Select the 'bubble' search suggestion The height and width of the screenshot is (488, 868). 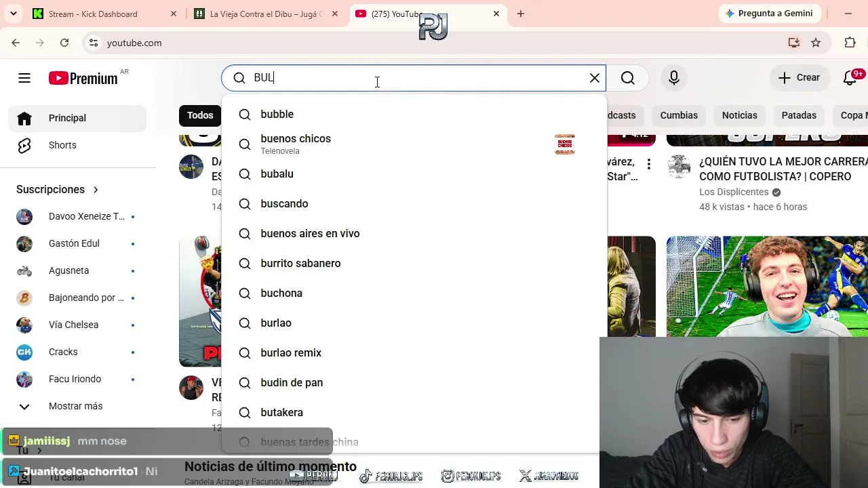414,114
